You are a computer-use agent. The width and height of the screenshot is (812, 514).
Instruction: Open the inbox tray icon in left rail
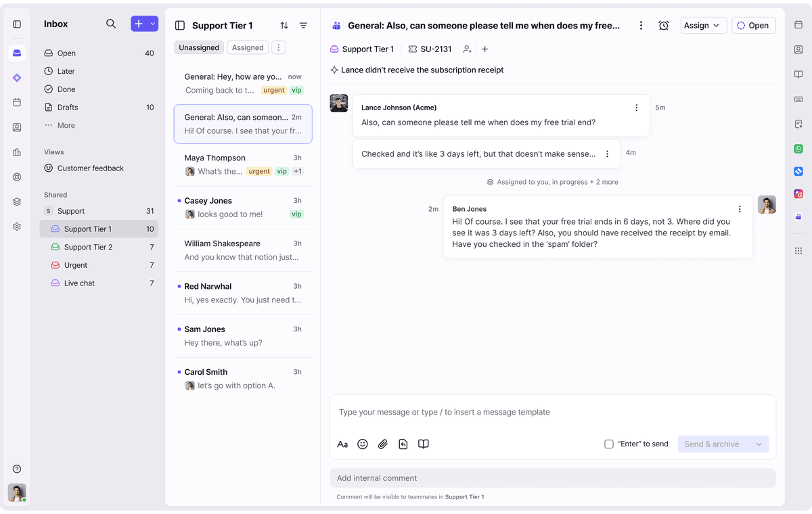tap(17, 53)
